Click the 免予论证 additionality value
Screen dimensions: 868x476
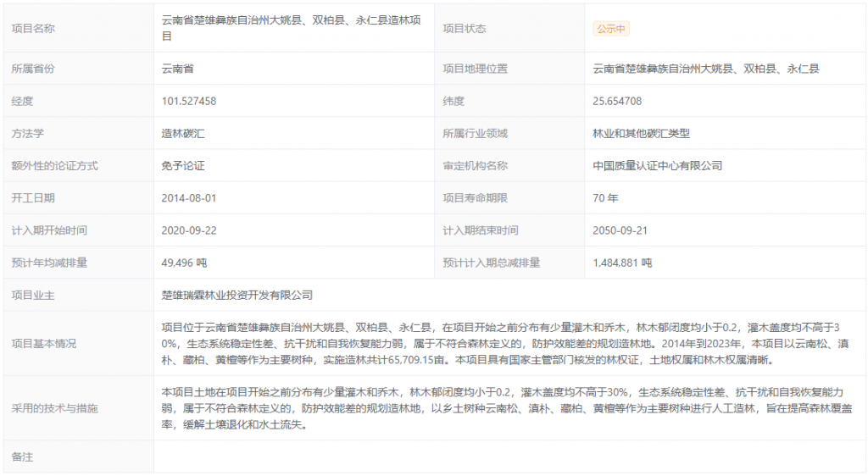tap(183, 165)
